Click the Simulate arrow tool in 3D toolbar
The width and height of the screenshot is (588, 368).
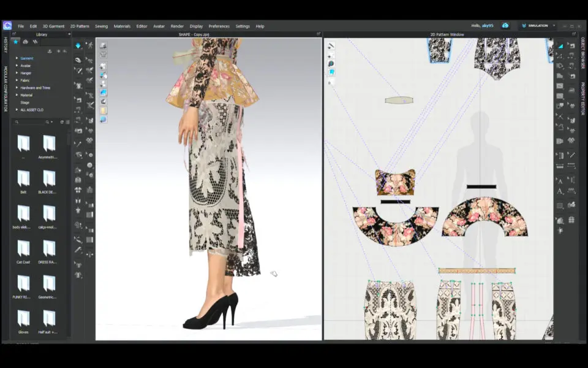(78, 45)
